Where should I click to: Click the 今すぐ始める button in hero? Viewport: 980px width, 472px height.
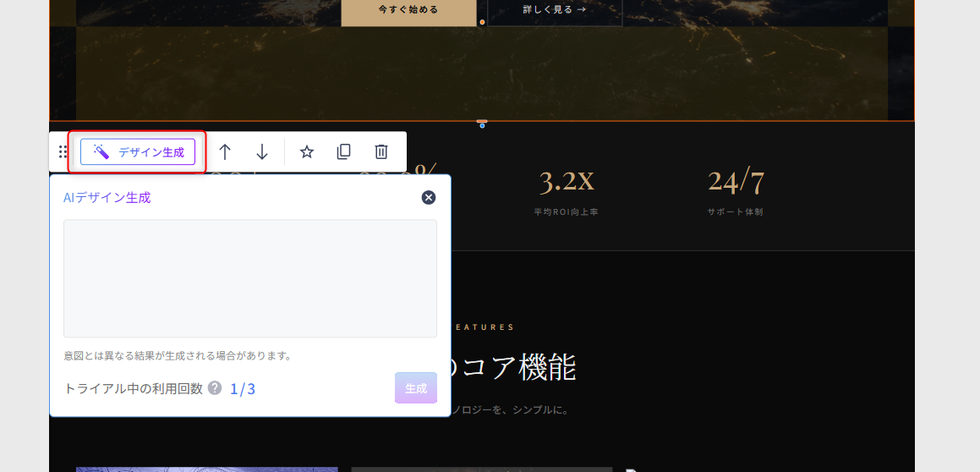pos(408,10)
